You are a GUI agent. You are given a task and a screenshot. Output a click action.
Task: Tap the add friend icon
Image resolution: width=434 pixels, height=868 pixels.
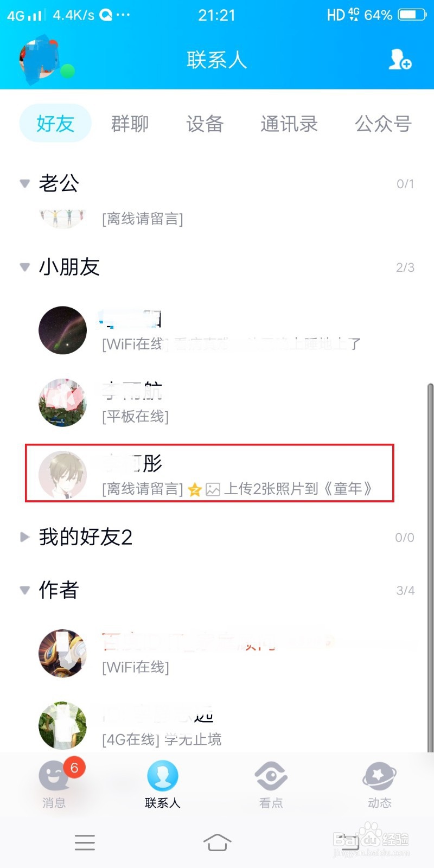click(x=400, y=59)
